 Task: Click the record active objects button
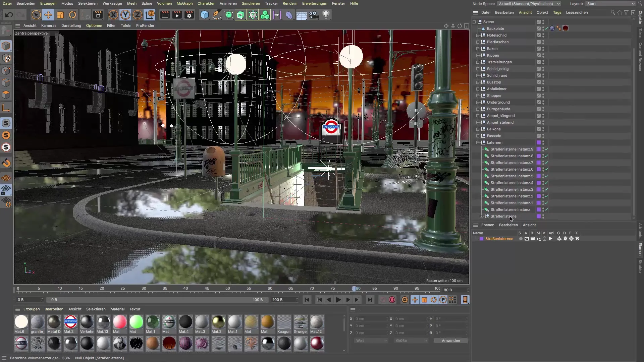383,300
